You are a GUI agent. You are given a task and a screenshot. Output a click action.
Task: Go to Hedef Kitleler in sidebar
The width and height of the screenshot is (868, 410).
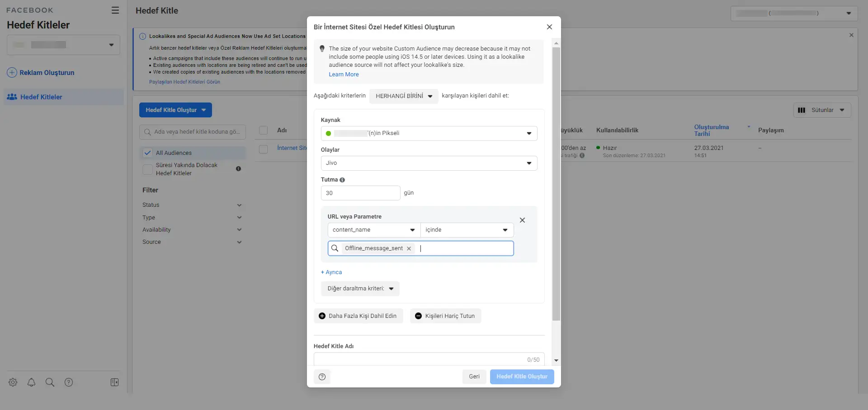41,97
